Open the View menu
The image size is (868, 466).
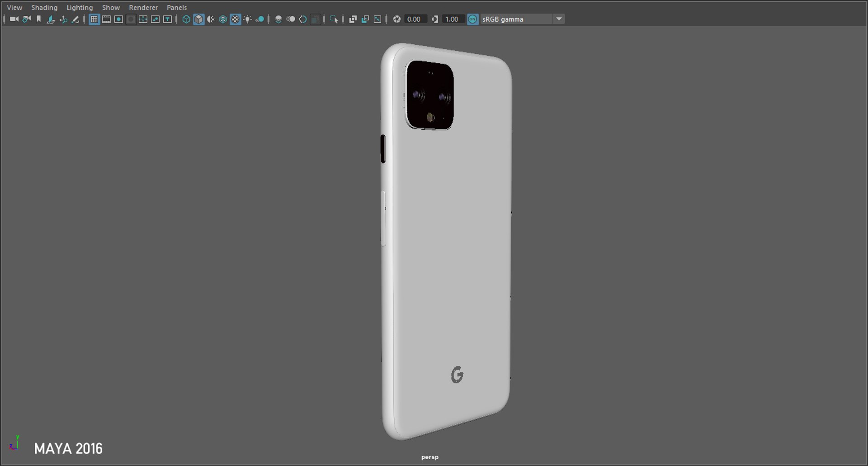[14, 7]
